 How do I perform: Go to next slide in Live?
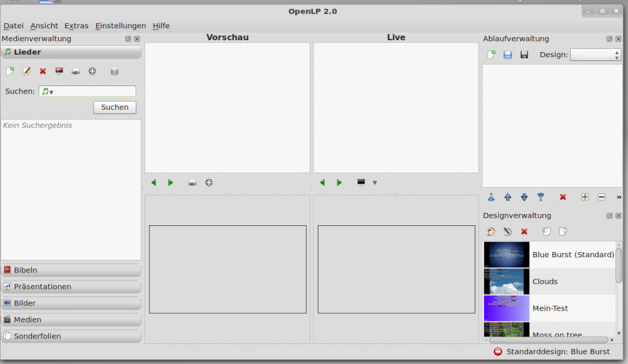339,183
